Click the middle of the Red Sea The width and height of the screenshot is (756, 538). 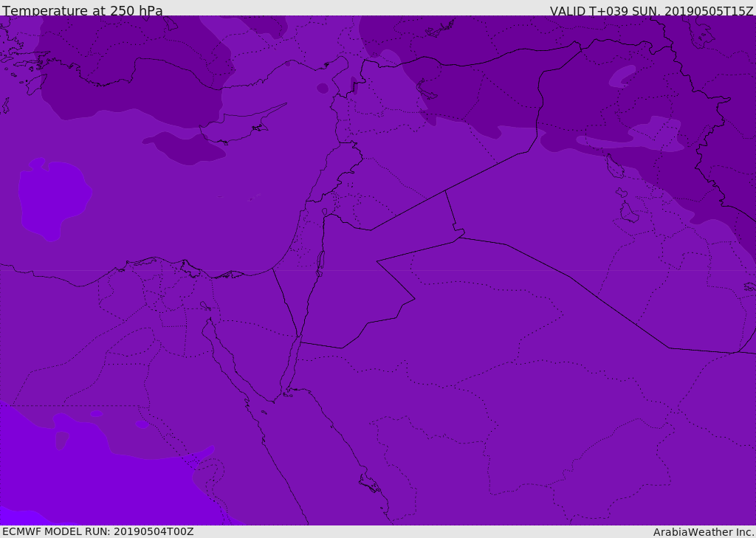point(325,458)
